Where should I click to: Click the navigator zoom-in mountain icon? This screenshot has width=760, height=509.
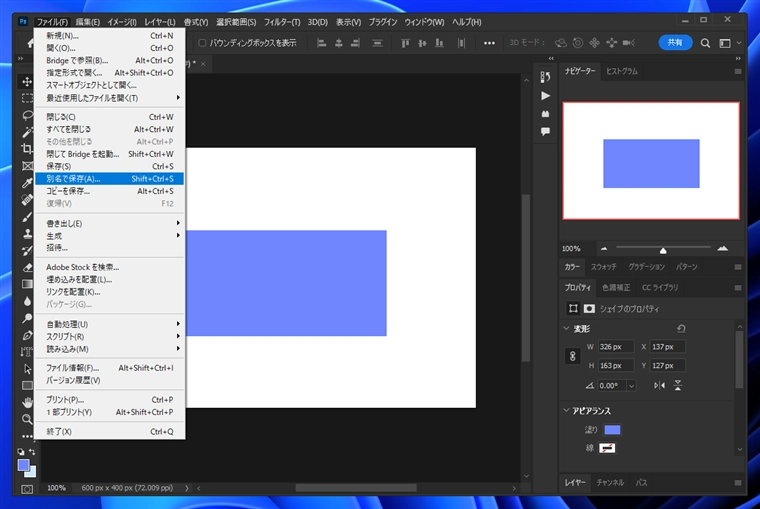click(x=722, y=248)
